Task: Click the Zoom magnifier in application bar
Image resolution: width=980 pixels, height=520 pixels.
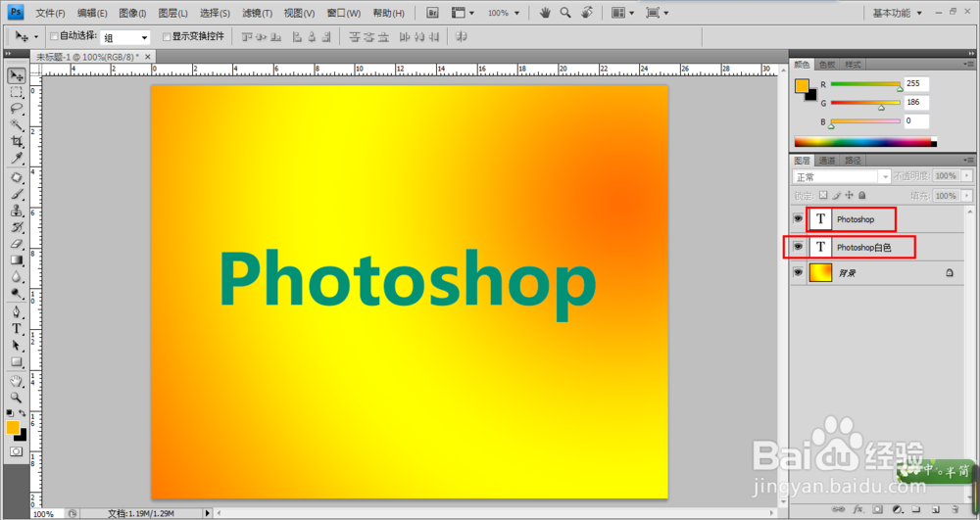Action: coord(565,13)
